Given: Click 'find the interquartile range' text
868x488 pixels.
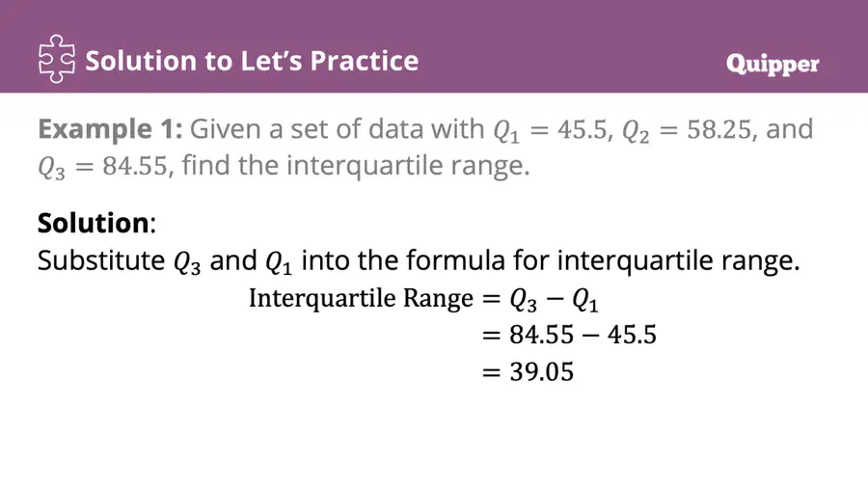Looking at the screenshot, I should [x=355, y=166].
